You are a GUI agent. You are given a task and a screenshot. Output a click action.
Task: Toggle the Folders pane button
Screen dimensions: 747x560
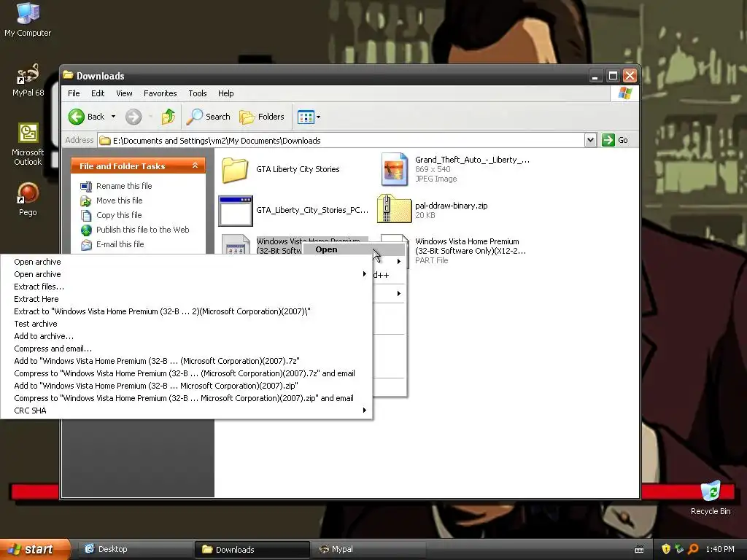click(262, 117)
